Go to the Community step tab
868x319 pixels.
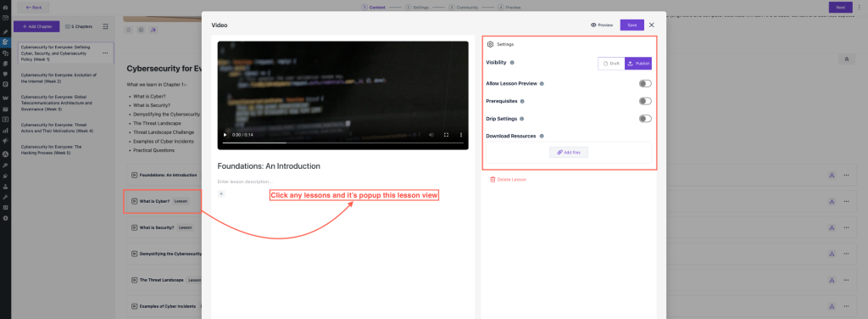pos(464,7)
